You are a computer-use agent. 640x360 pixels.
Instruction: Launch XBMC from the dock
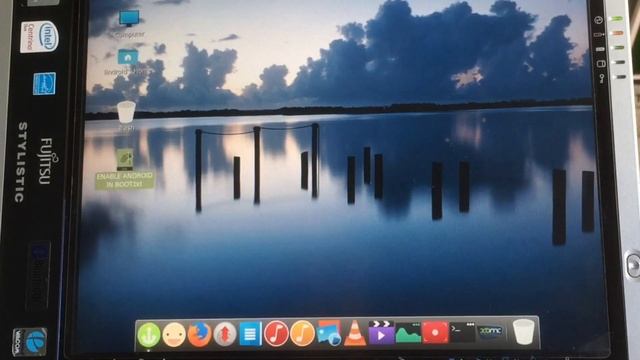pos(490,332)
